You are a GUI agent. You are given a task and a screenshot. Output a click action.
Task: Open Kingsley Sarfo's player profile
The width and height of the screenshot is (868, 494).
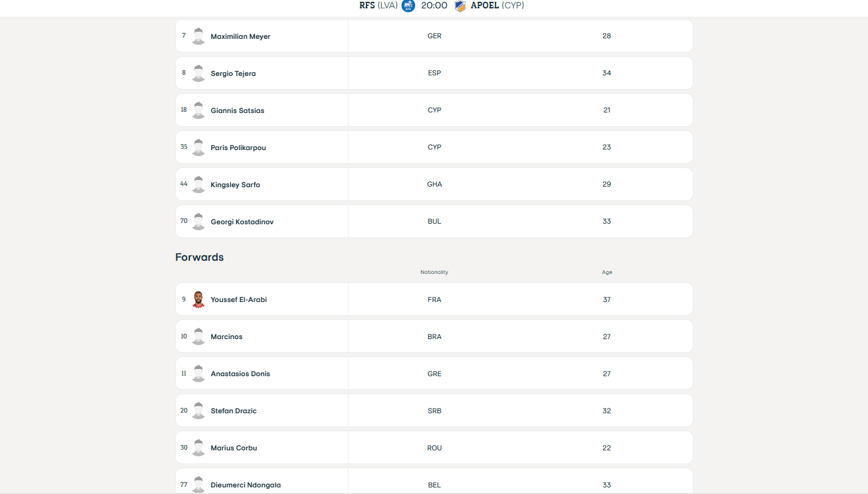pyautogui.click(x=235, y=185)
